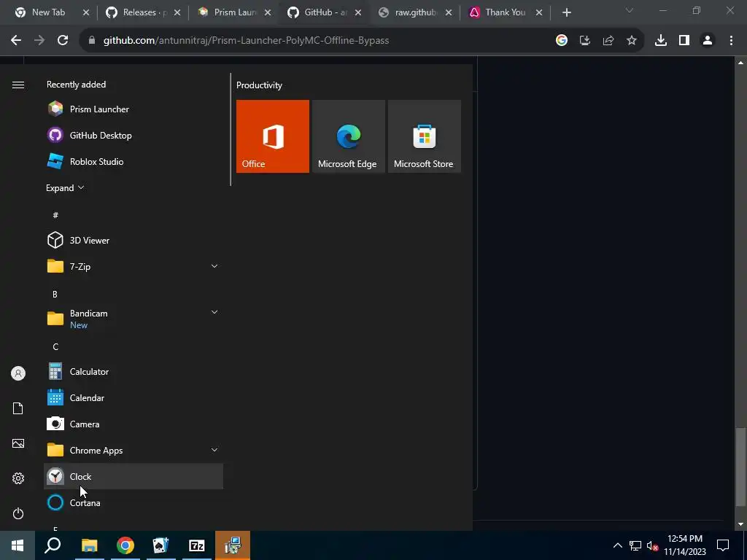Image resolution: width=747 pixels, height=560 pixels.
Task: Expand the 7-Zip folder
Action: [214, 266]
